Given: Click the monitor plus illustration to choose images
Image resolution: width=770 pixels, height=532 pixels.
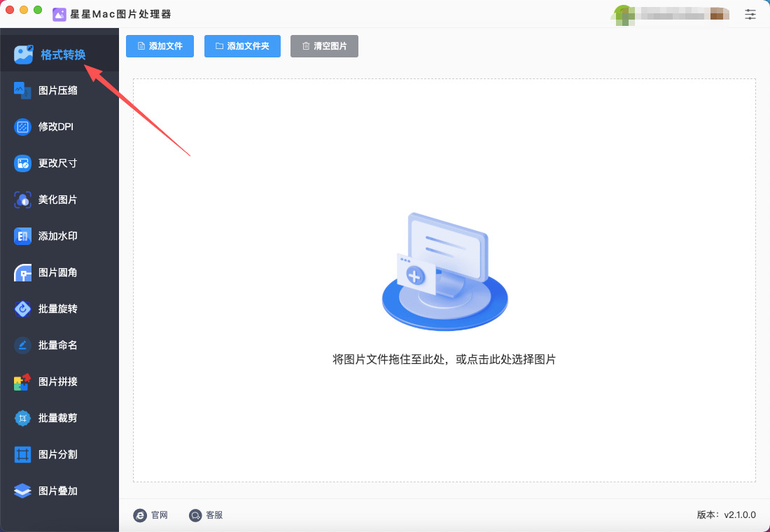Looking at the screenshot, I should point(444,272).
